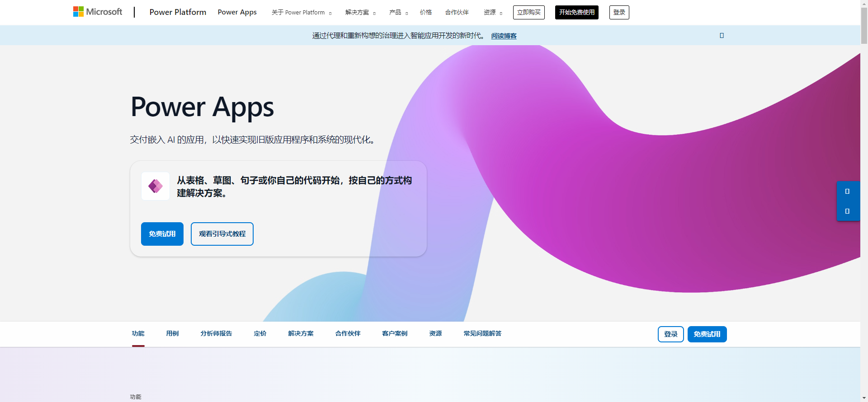Image resolution: width=868 pixels, height=402 pixels.
Task: Click the 开始免费使用 button
Action: [x=576, y=13]
